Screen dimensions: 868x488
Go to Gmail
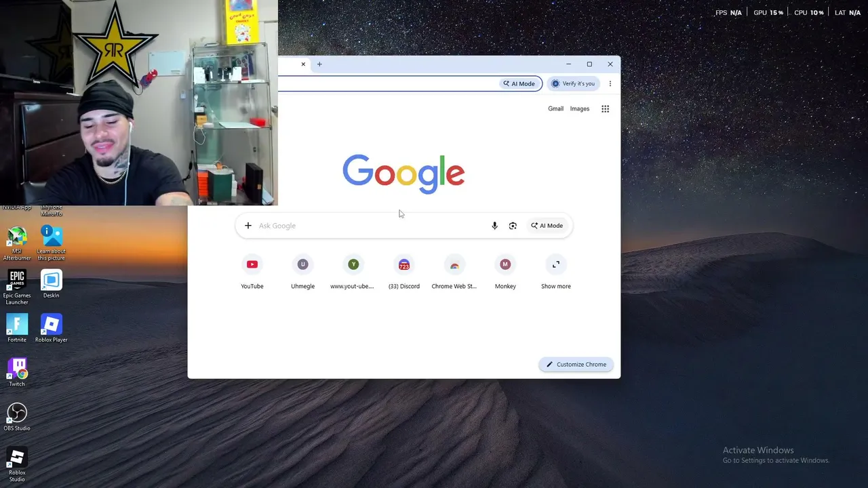pos(555,108)
